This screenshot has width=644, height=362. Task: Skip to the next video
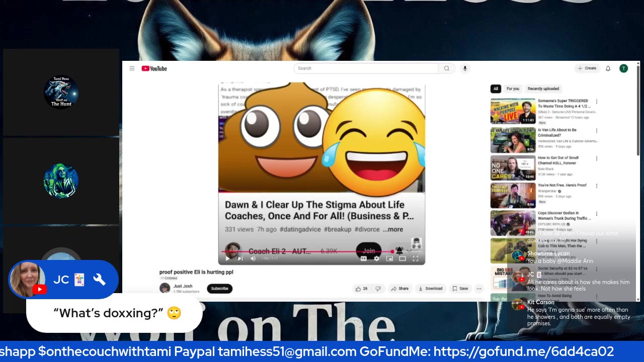click(240, 258)
